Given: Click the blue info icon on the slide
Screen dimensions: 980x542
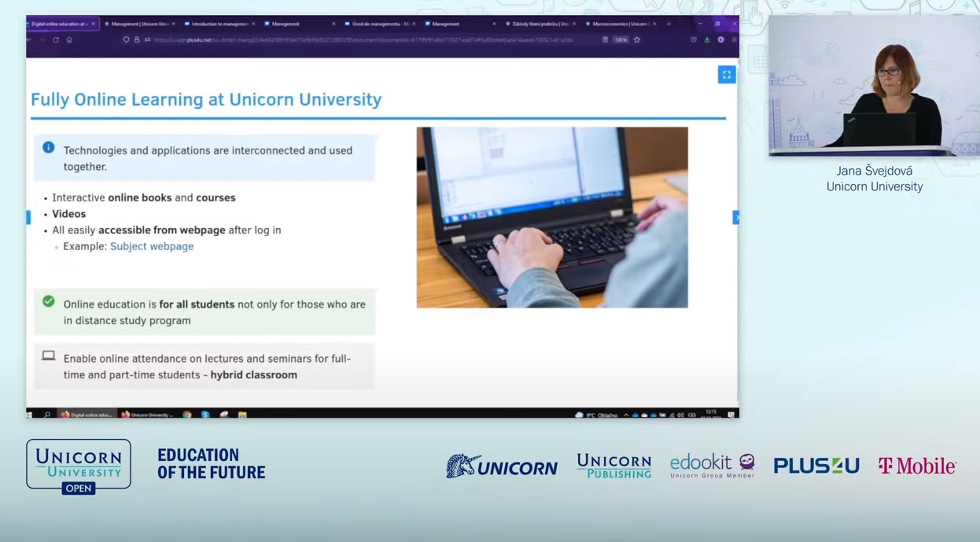Looking at the screenshot, I should [49, 147].
